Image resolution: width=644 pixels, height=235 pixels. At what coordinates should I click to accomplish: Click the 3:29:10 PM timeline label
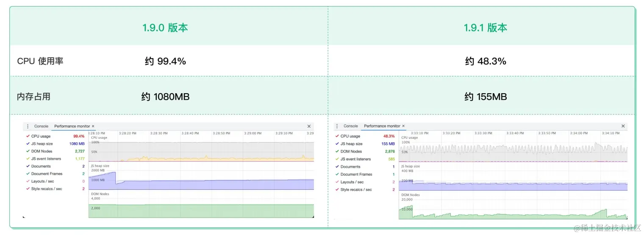(284, 133)
